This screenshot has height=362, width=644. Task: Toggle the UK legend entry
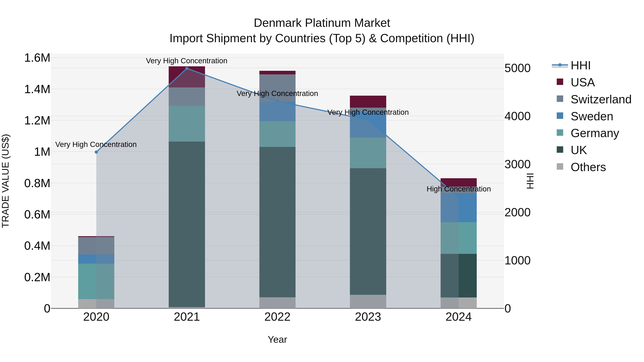click(572, 150)
